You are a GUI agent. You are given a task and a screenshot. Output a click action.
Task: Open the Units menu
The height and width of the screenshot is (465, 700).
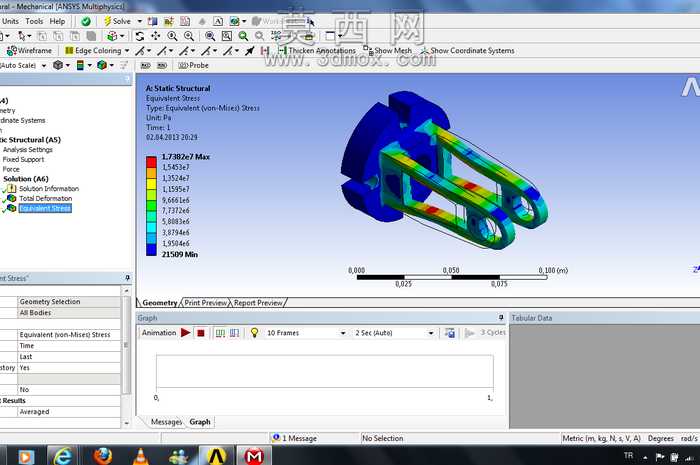click(10, 21)
